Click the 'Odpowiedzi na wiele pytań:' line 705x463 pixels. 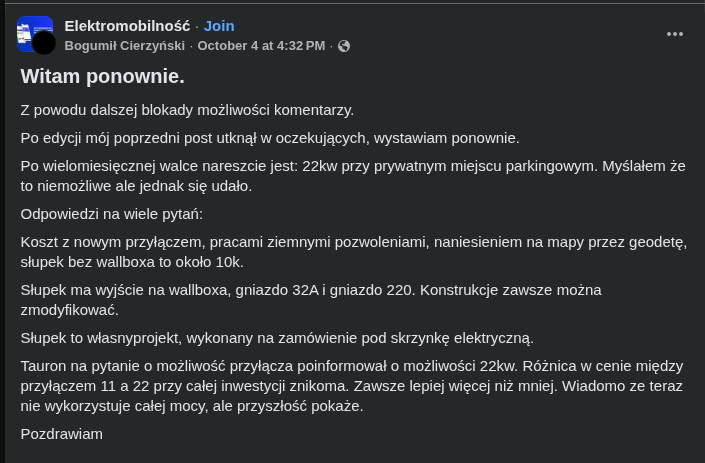coord(112,213)
